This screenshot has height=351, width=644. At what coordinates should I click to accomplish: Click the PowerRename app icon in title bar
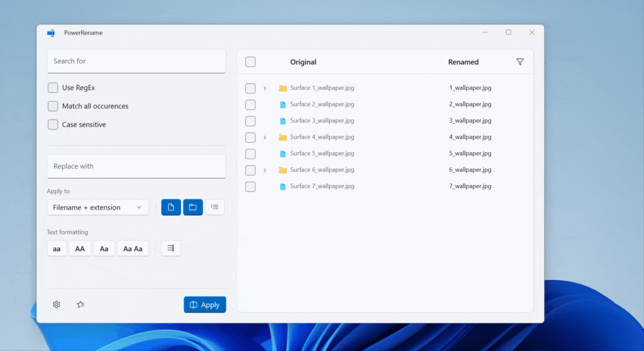click(51, 33)
